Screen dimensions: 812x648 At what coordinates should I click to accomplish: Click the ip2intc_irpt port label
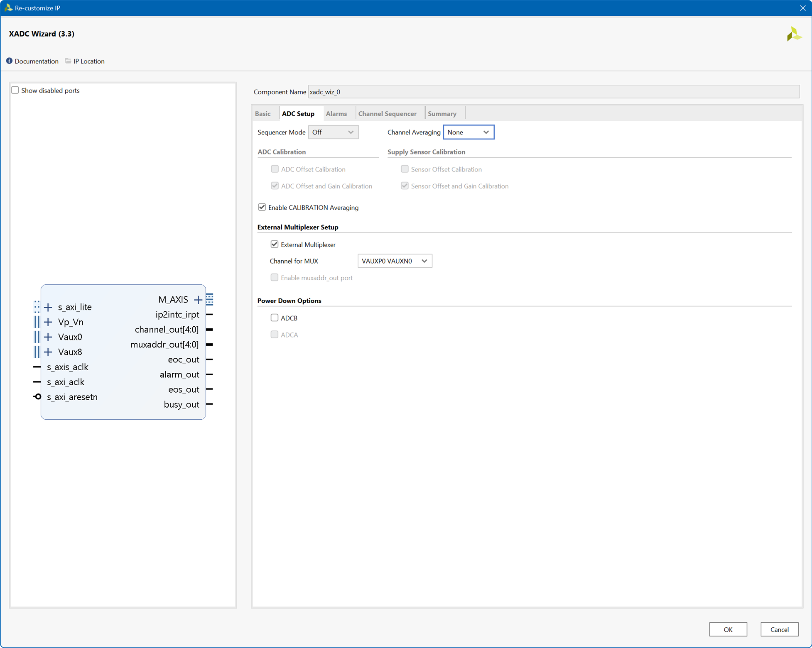(x=177, y=315)
